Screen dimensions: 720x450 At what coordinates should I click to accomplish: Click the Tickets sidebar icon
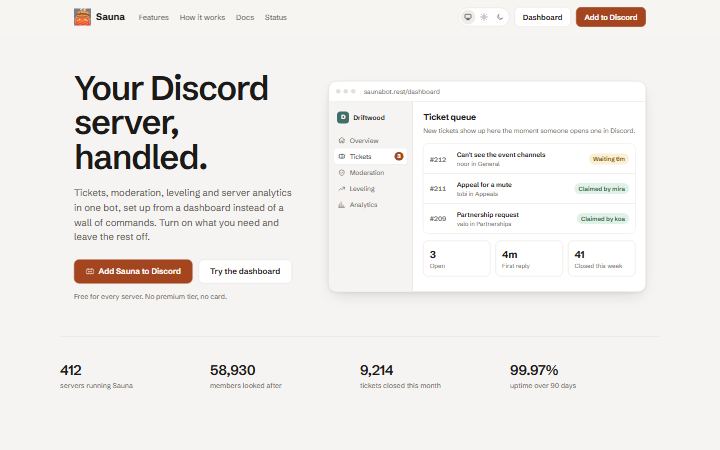342,157
